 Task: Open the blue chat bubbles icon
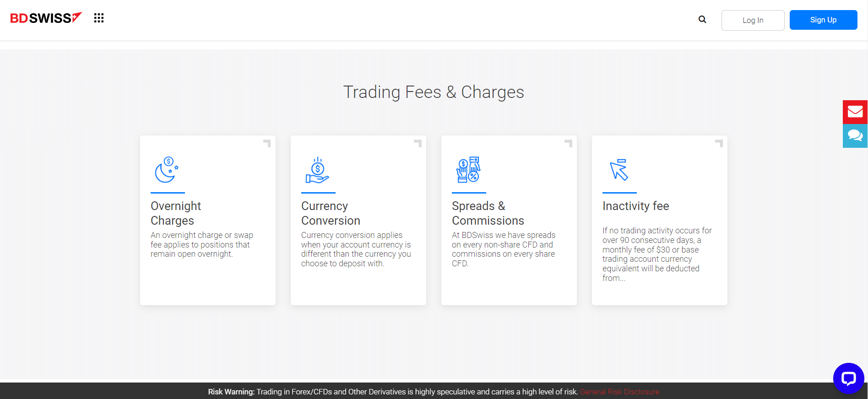pyautogui.click(x=855, y=136)
